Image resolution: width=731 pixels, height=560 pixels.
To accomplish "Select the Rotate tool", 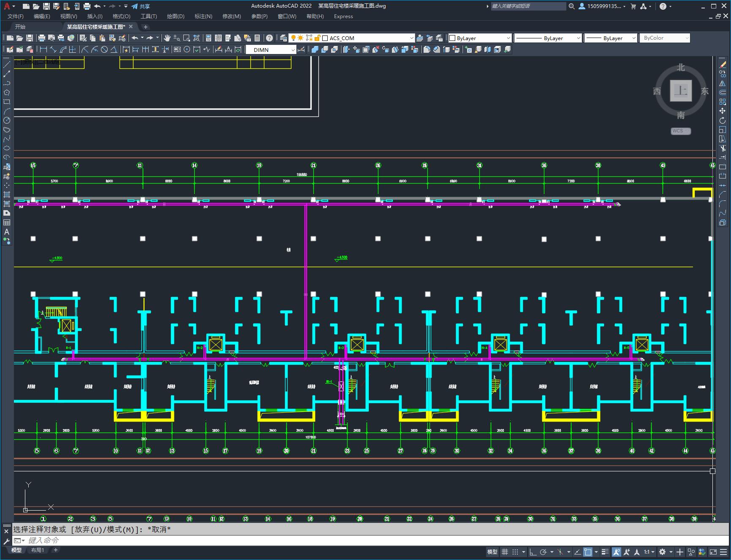I will pos(723,120).
